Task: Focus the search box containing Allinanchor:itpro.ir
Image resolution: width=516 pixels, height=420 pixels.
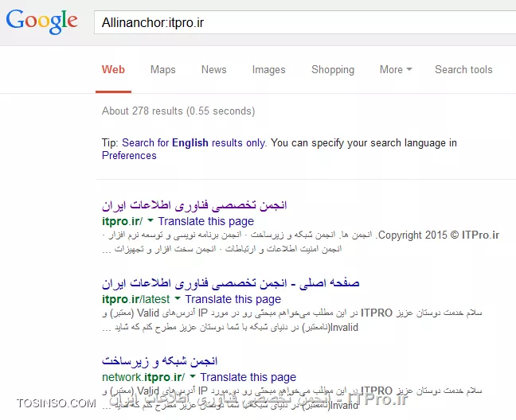Action: [305, 22]
